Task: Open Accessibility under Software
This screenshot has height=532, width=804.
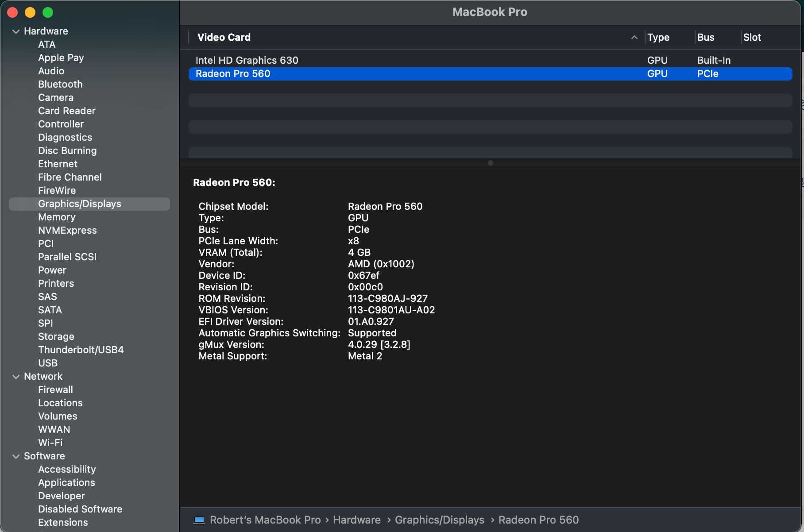Action: 67,470
